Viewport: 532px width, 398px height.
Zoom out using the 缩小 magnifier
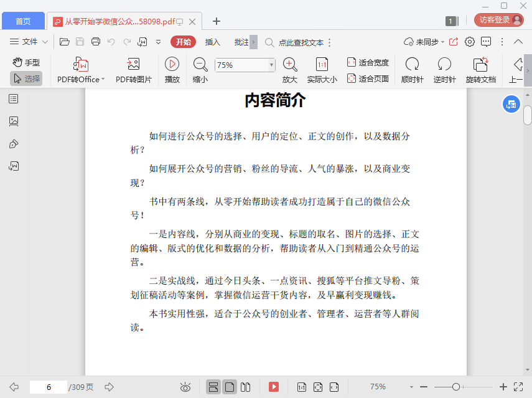point(200,64)
